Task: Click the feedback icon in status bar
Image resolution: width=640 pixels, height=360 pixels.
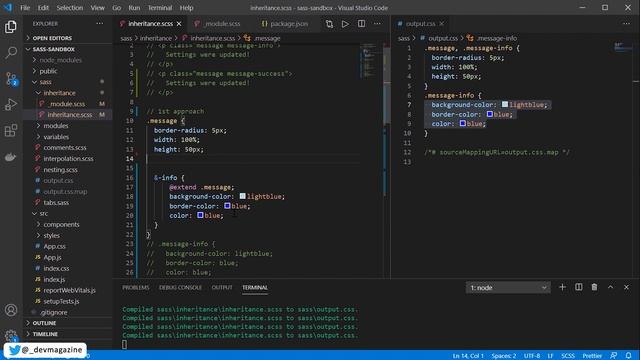Action: [x=613, y=356]
